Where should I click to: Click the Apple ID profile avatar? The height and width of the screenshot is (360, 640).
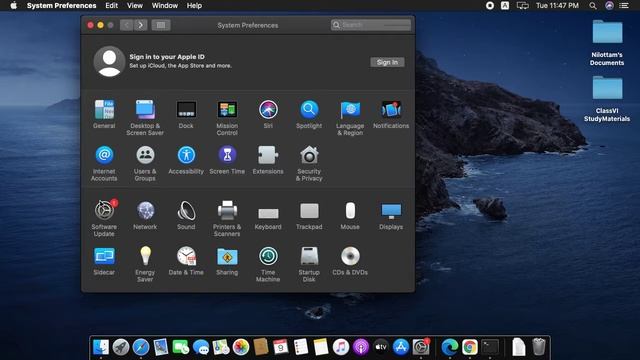109,61
